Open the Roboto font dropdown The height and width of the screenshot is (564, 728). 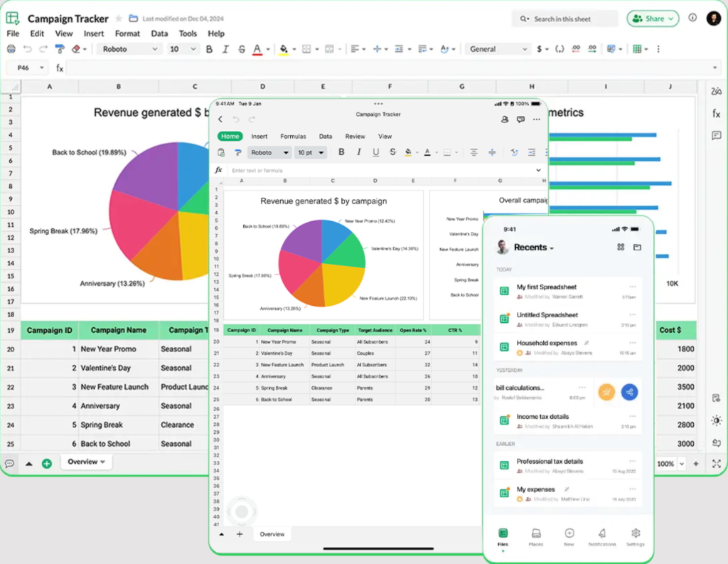[129, 49]
